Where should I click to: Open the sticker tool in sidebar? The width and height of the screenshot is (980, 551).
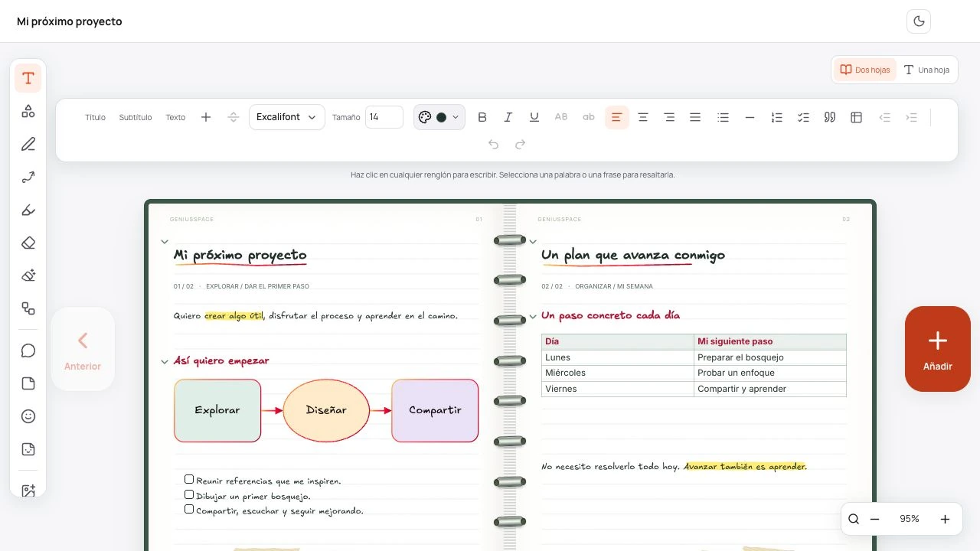[28, 449]
